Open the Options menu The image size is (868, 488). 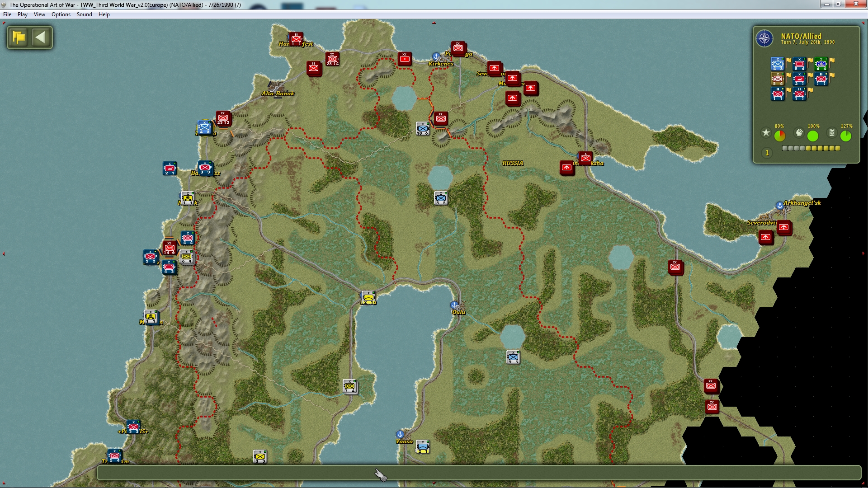pos(61,14)
